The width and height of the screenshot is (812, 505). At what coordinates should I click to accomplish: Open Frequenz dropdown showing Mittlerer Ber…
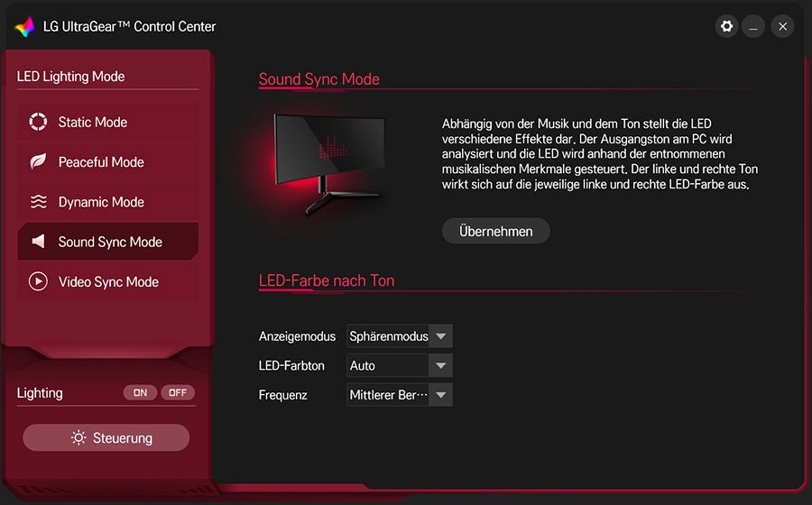[x=400, y=395]
